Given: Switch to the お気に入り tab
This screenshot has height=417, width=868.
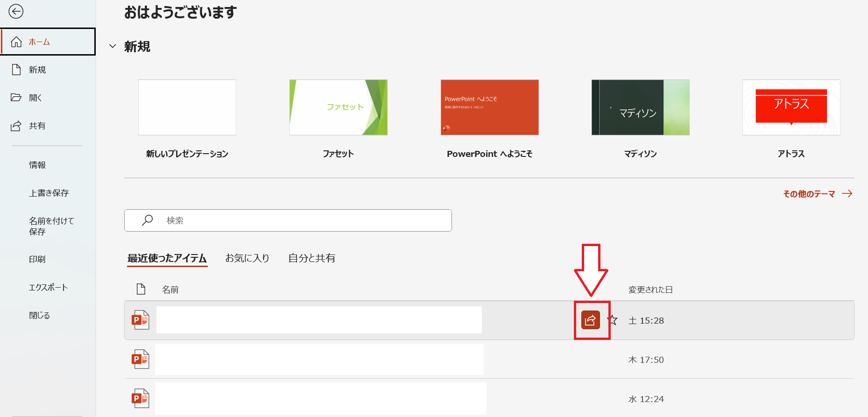Looking at the screenshot, I should pyautogui.click(x=247, y=258).
